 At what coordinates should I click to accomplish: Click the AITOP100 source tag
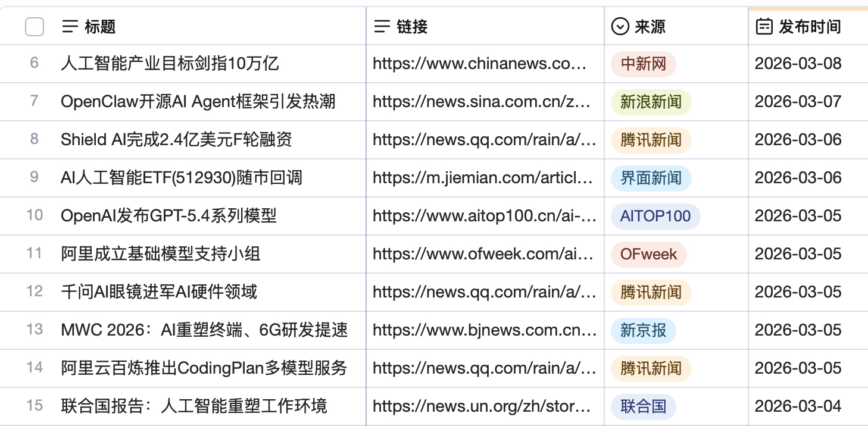(655, 215)
